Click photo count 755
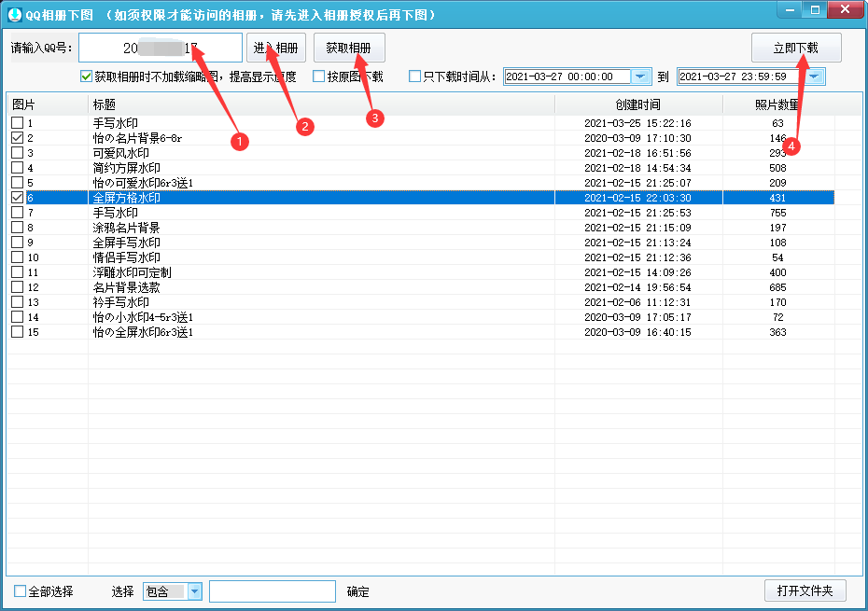868x611 pixels. click(777, 213)
